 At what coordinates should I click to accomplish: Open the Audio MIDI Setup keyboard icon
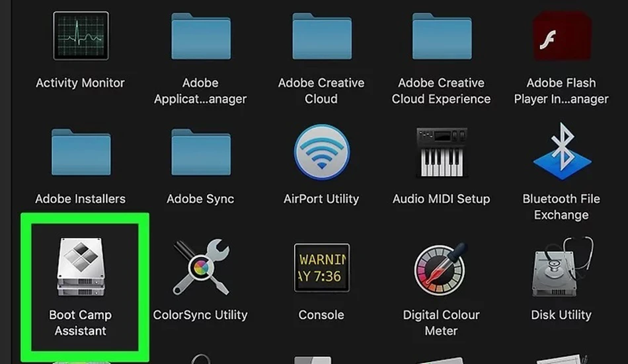tap(442, 152)
